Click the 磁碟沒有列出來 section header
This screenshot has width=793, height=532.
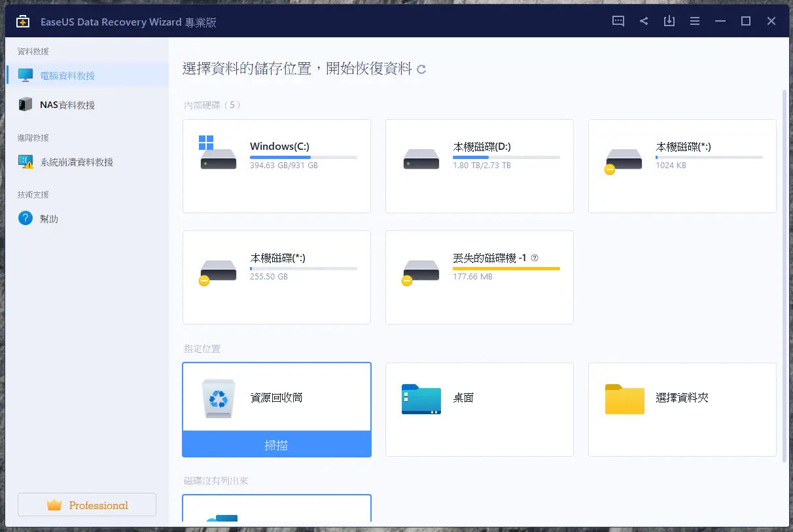point(216,481)
